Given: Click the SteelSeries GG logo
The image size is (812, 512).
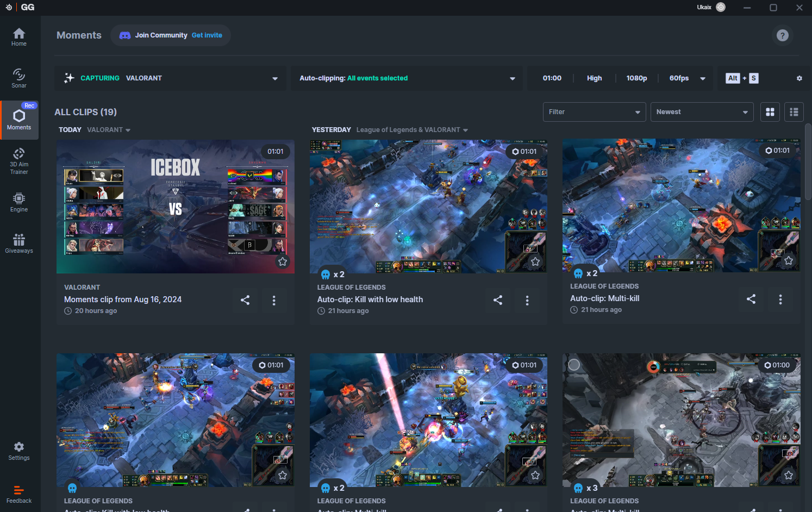Looking at the screenshot, I should click(x=21, y=7).
